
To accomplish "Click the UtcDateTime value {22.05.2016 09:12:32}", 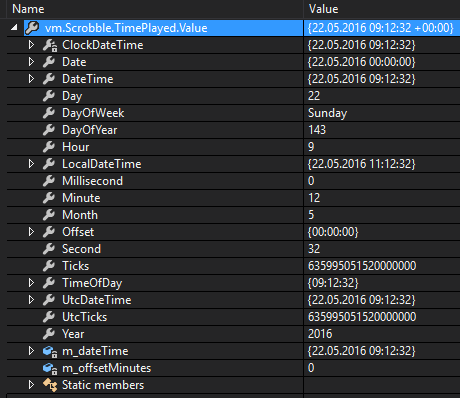I will pos(362,300).
